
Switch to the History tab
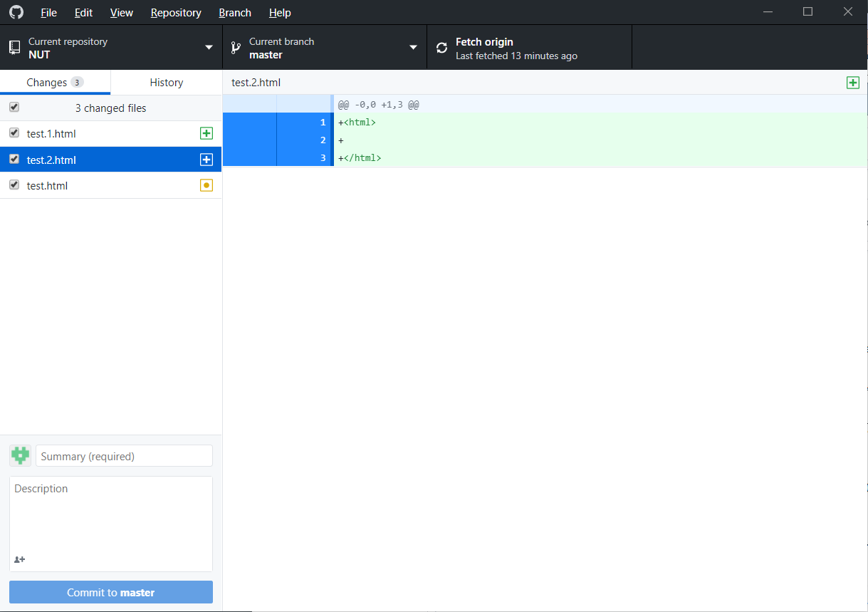pyautogui.click(x=166, y=82)
